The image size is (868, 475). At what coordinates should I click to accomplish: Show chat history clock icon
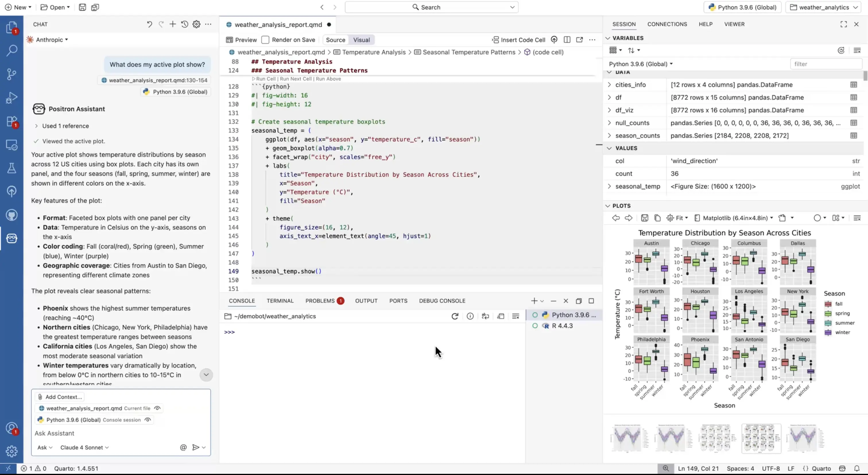click(x=184, y=24)
